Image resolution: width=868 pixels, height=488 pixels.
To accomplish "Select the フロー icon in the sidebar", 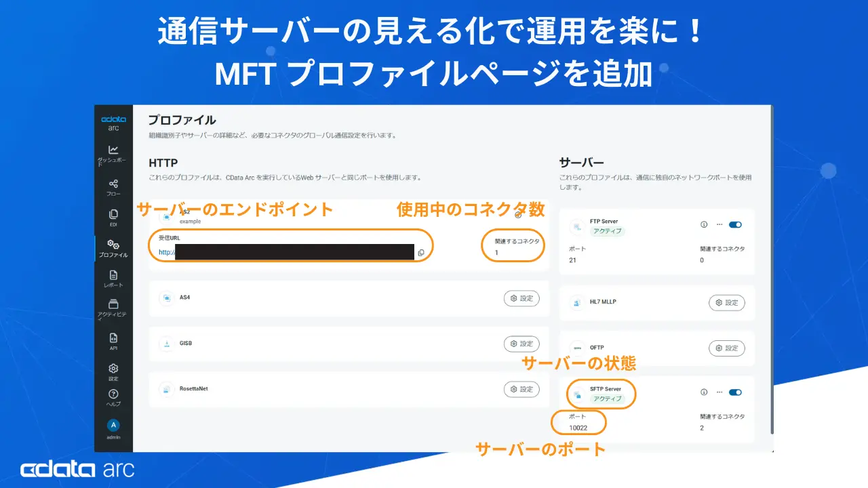I will 114,184.
